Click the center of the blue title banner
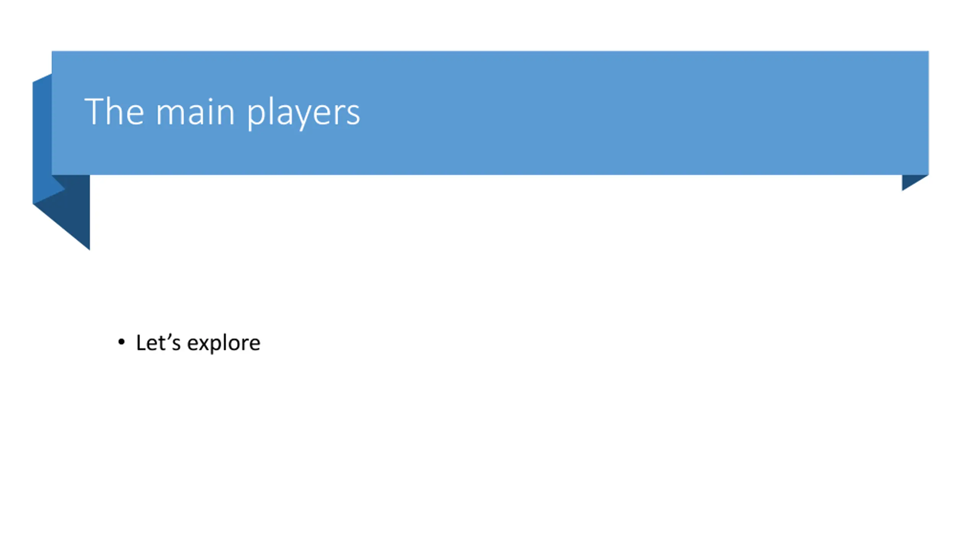 490,113
